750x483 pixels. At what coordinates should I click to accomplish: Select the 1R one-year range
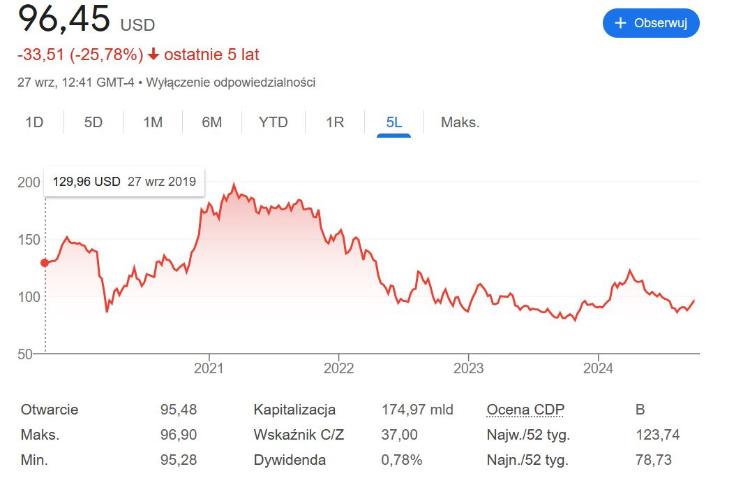point(335,122)
